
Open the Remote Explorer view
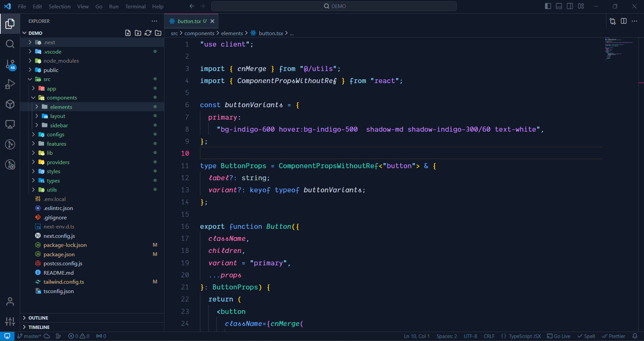tap(10, 124)
